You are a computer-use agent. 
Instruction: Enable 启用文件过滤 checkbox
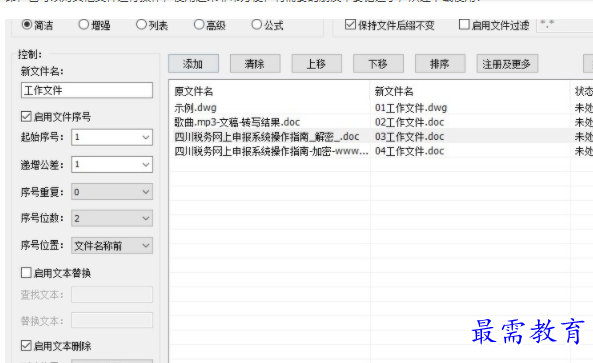click(464, 25)
